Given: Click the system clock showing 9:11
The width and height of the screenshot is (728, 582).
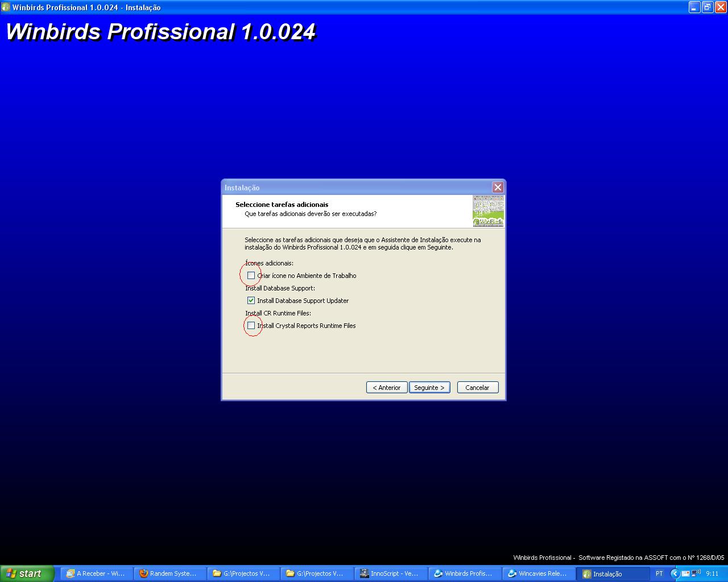Looking at the screenshot, I should pyautogui.click(x=712, y=574).
